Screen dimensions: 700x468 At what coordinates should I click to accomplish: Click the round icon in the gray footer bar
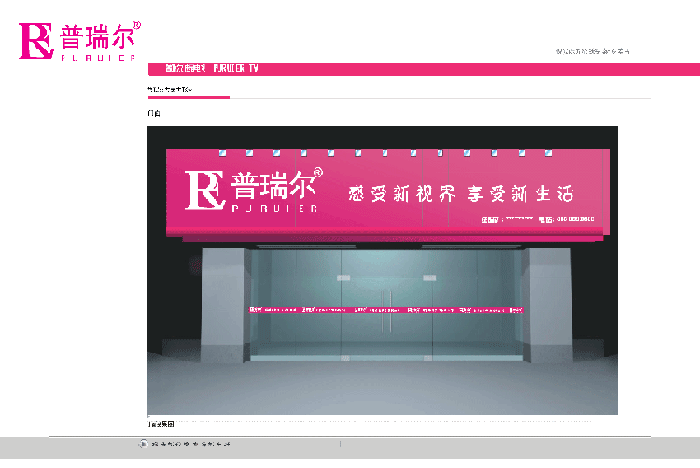coord(143,444)
